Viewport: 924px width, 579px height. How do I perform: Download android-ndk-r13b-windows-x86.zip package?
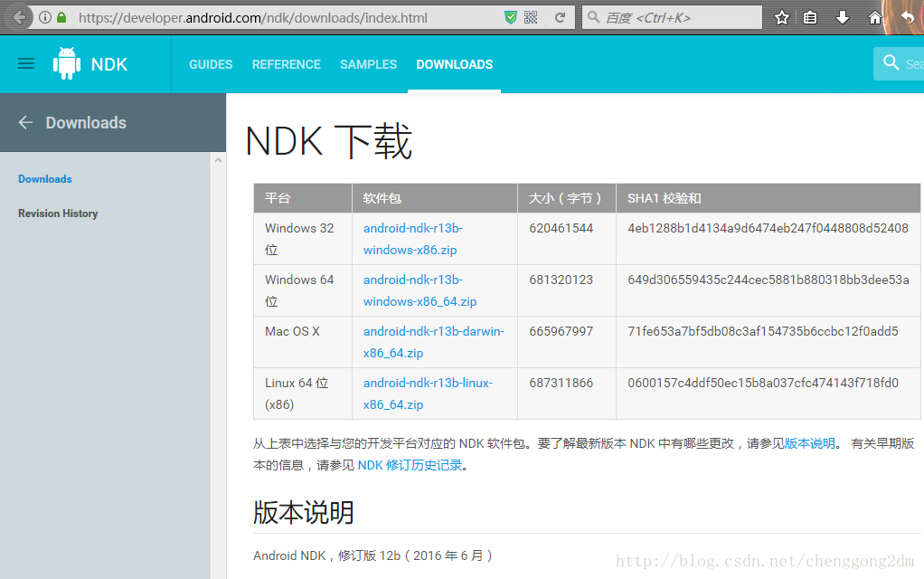coord(412,239)
